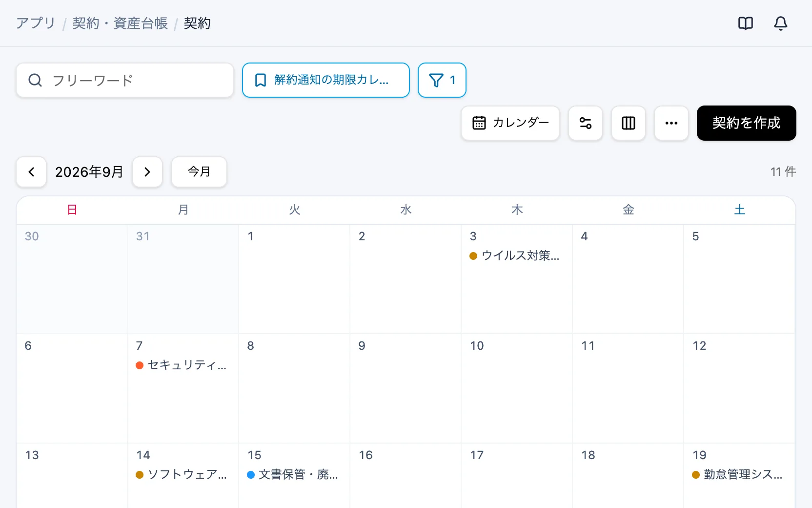812x508 pixels.
Task: Click the bookmark icon in saved view
Action: [261, 80]
